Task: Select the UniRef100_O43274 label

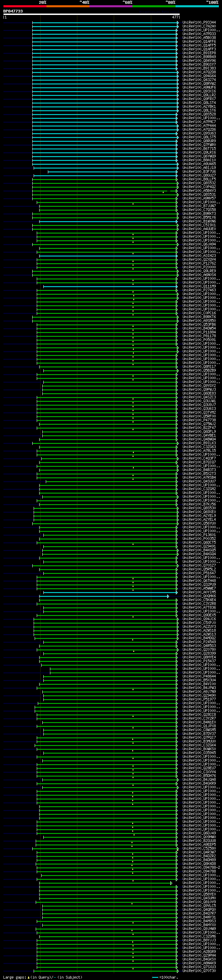Action: click(x=199, y=80)
